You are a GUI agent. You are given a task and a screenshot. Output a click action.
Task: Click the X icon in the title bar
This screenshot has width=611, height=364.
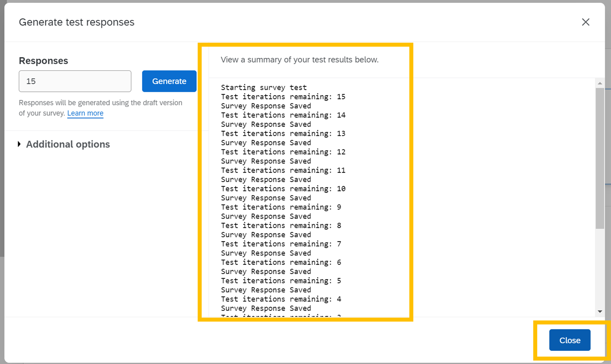(585, 22)
